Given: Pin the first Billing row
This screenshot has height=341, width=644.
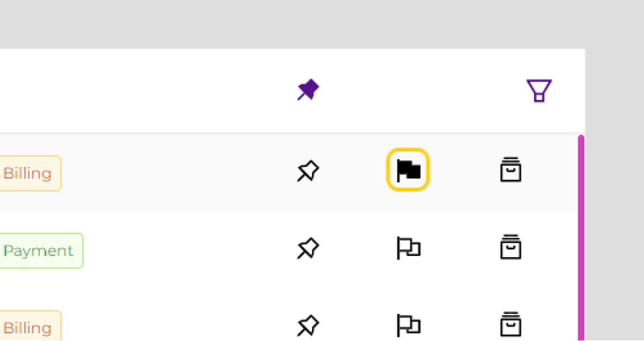Looking at the screenshot, I should (308, 172).
